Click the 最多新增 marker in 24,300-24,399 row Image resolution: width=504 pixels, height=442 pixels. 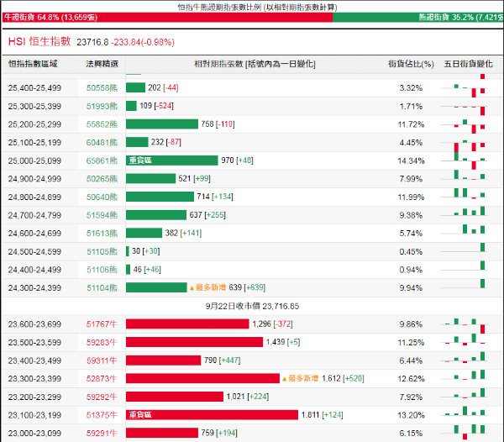pos(207,287)
